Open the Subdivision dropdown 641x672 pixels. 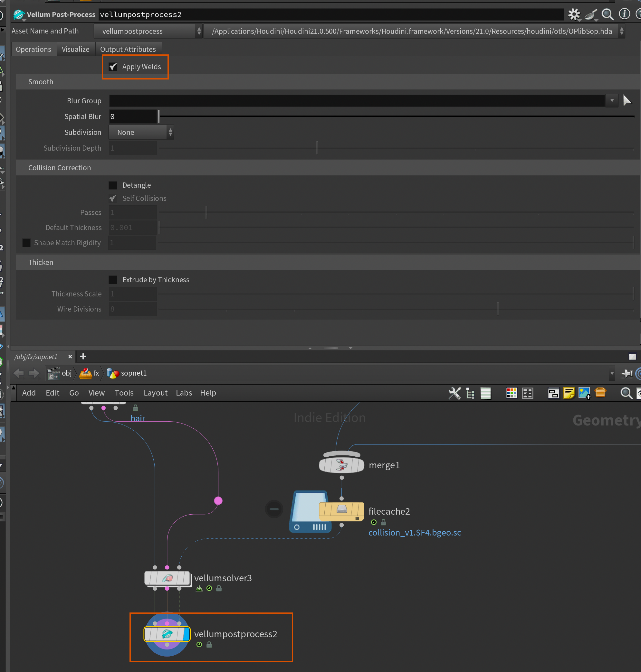[x=141, y=132]
